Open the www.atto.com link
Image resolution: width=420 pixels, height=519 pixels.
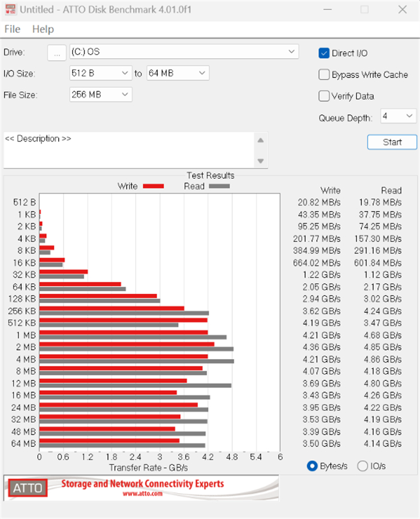coord(143,494)
